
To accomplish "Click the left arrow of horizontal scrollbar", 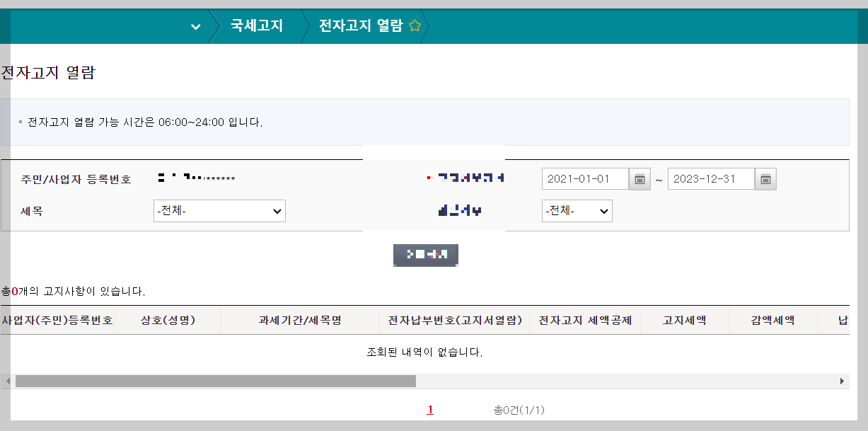I will coord(6,381).
